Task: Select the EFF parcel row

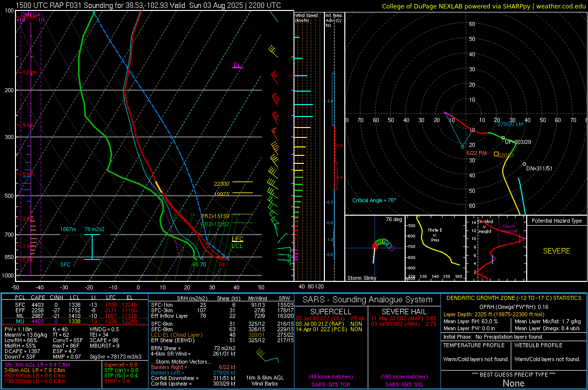Action: [75, 310]
